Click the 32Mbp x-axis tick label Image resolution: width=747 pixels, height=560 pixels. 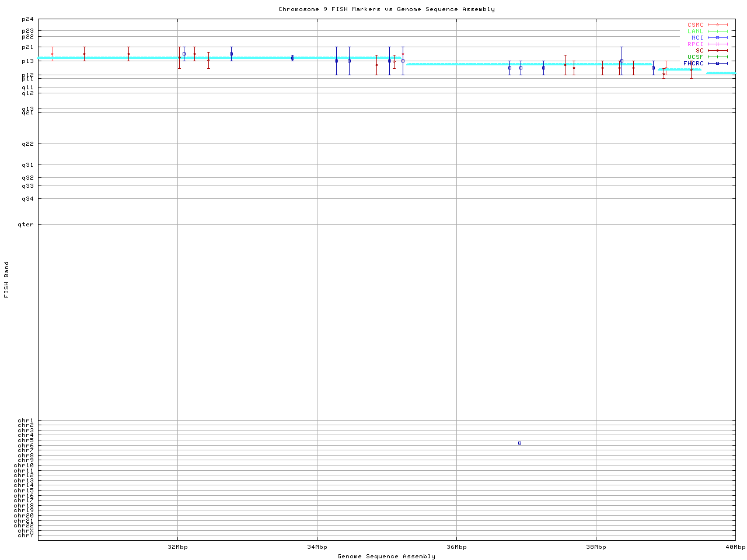pos(177,547)
